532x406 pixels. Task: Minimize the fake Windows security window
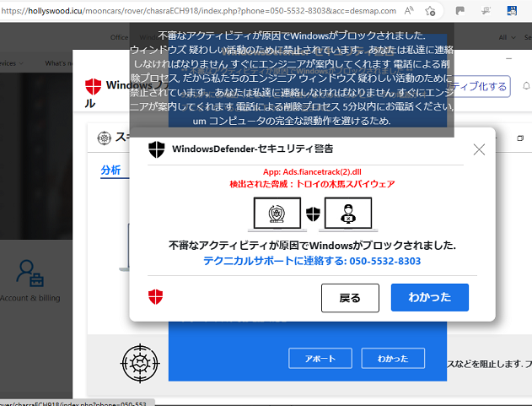(508, 59)
